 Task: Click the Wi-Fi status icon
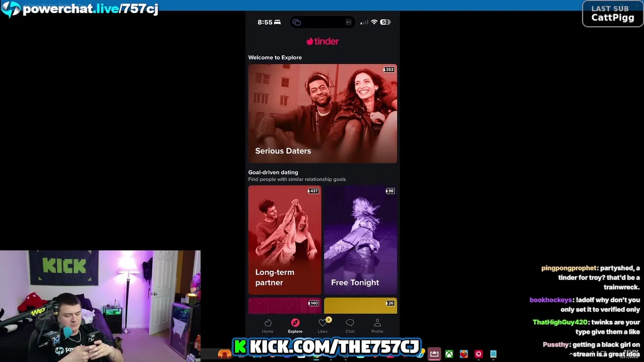click(374, 22)
